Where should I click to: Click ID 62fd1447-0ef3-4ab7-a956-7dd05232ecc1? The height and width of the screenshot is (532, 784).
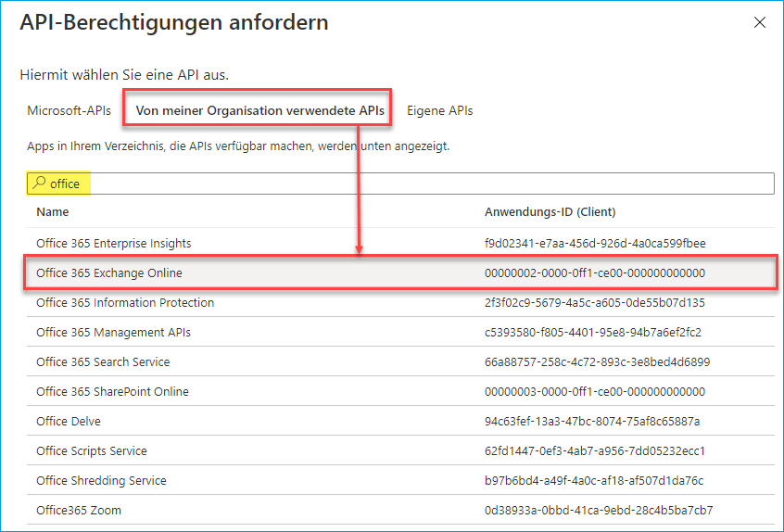pos(595,451)
